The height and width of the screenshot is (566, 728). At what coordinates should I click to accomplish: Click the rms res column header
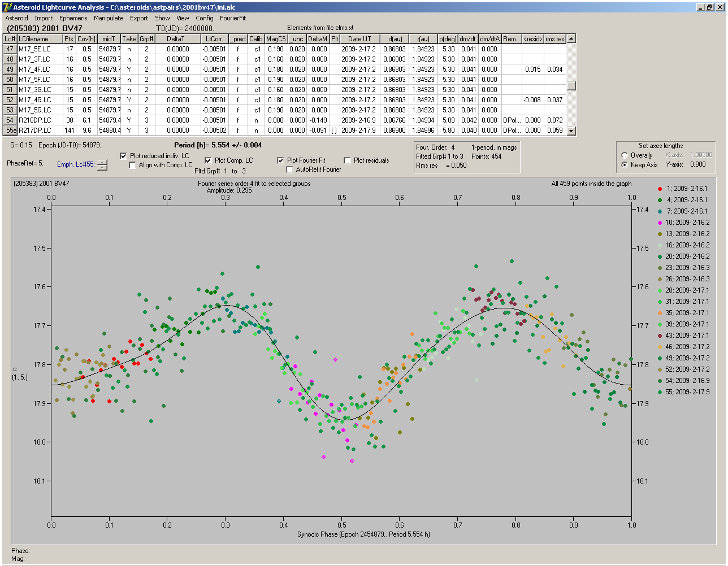pos(554,39)
